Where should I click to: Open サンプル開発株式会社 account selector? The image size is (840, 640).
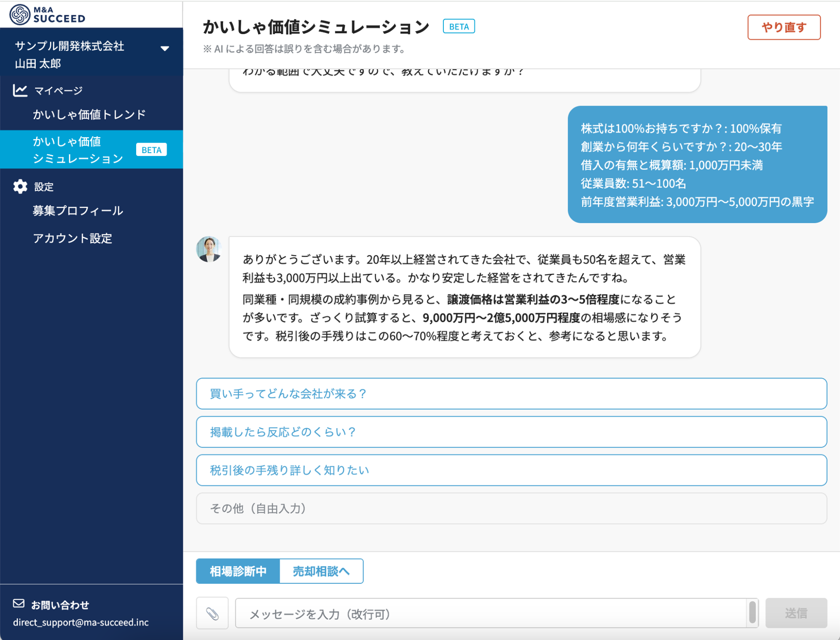pos(92,54)
